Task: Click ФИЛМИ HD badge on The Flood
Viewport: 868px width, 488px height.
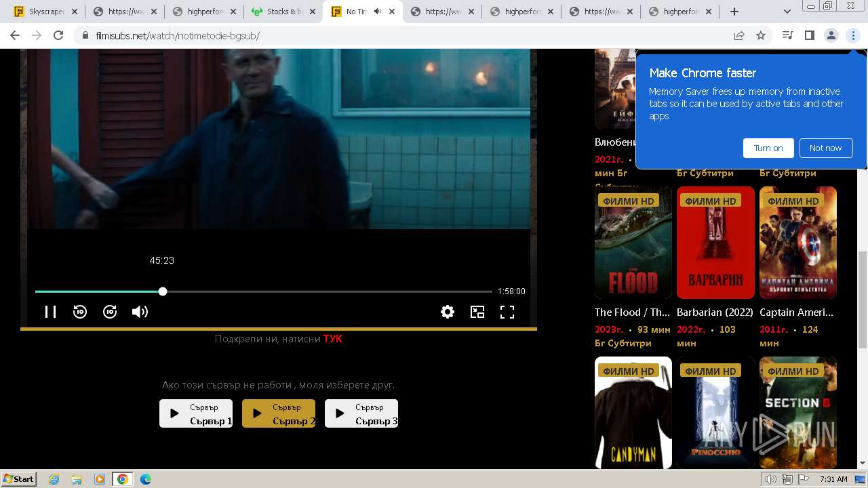Action: (629, 201)
